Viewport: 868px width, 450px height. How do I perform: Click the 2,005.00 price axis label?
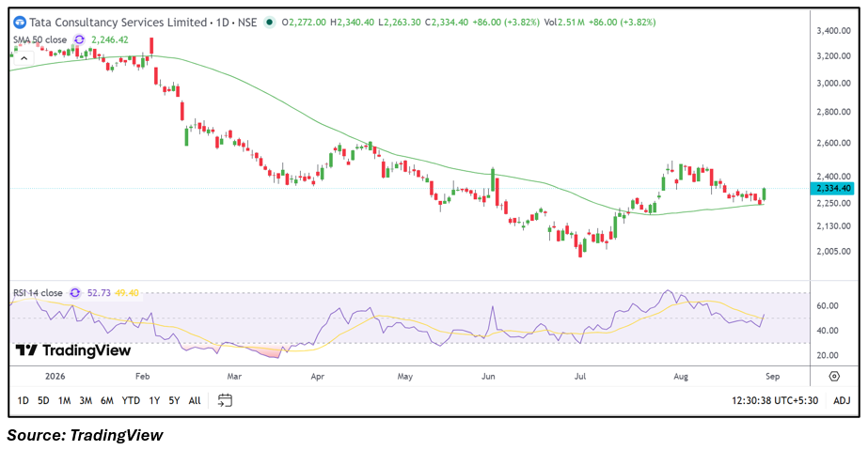(834, 252)
